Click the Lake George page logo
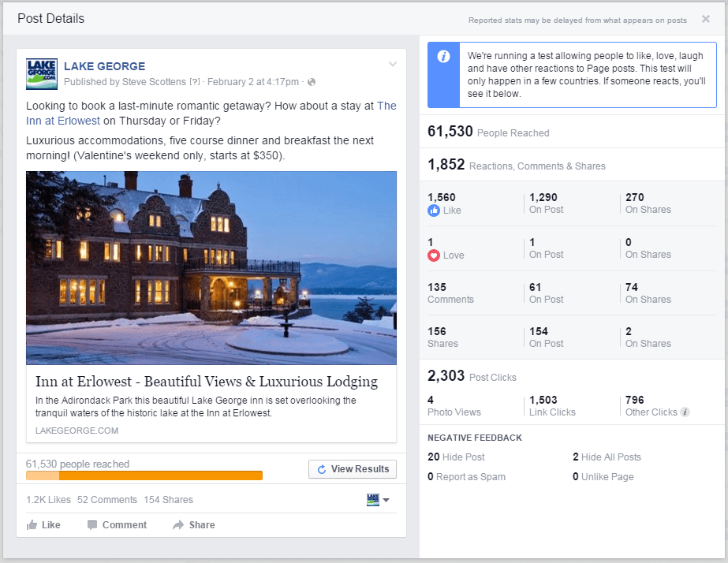Viewport: 728px width, 563px height. (x=42, y=74)
